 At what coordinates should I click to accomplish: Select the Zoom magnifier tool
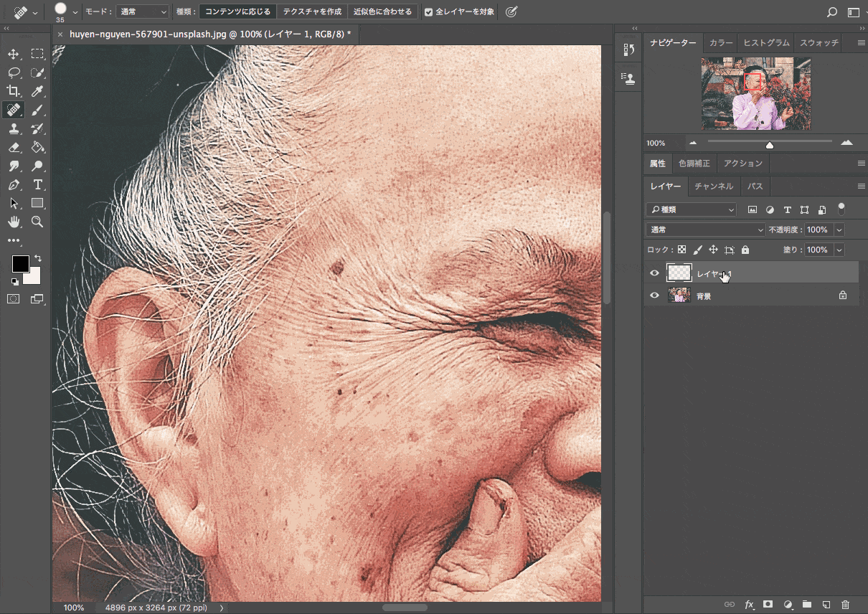click(37, 222)
